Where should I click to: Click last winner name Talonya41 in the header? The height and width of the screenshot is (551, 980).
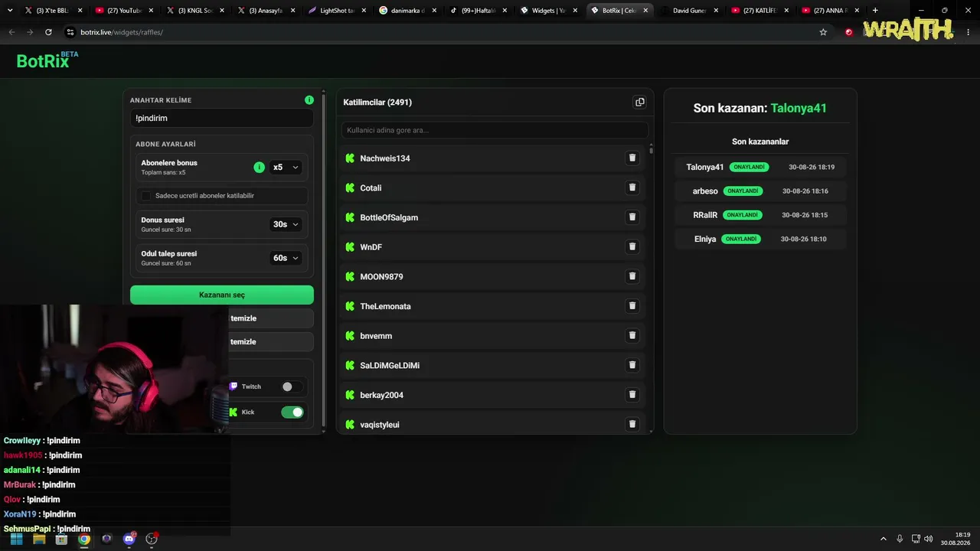799,108
